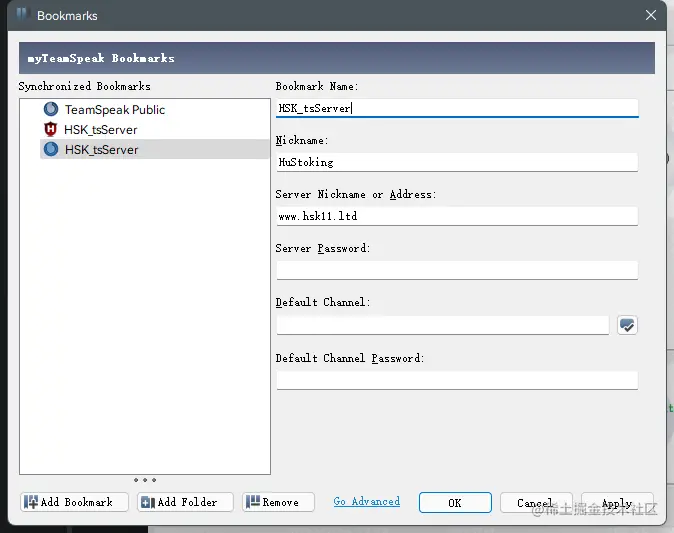This screenshot has height=533, width=674.
Task: Click the Synchronized Bookmarks label
Action: (x=85, y=86)
